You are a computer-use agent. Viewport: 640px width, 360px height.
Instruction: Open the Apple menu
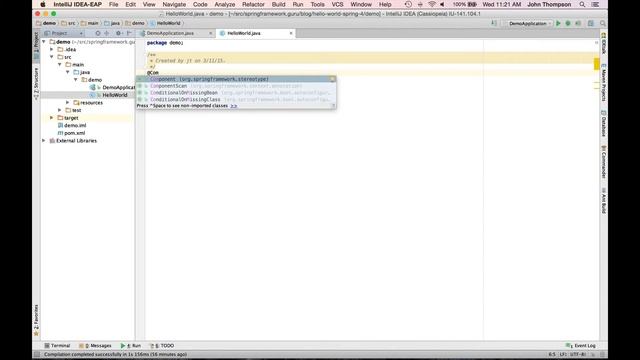pyautogui.click(x=42, y=4)
